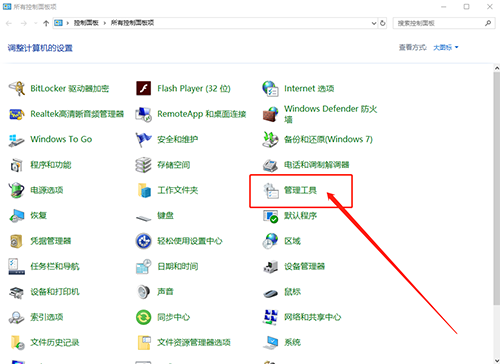The width and height of the screenshot is (500, 364).
Task: Open the Internet 选项 globe icon
Action: 270,89
